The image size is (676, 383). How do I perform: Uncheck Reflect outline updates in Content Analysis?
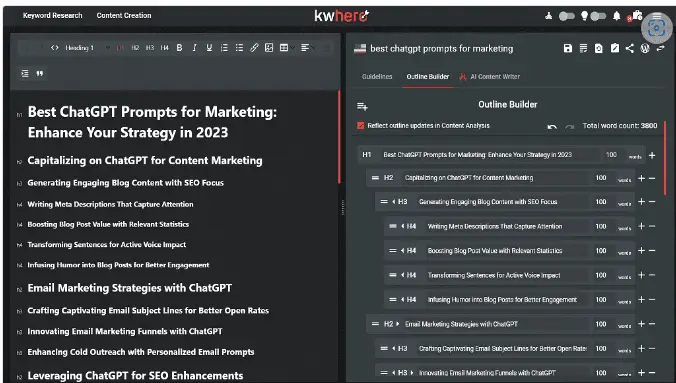click(x=360, y=126)
